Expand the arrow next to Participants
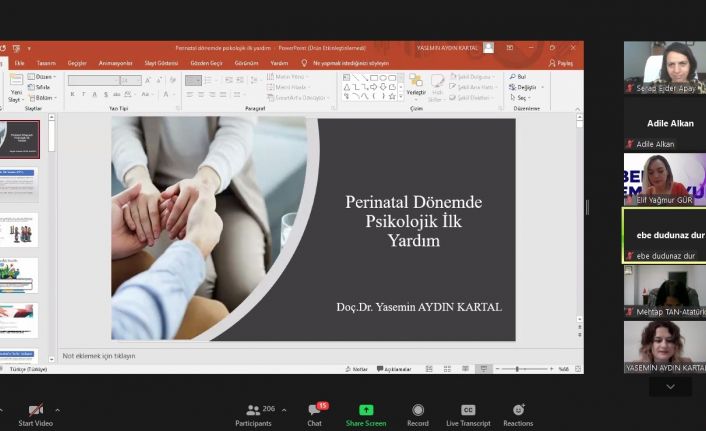This screenshot has width=706, height=431. 284,410
